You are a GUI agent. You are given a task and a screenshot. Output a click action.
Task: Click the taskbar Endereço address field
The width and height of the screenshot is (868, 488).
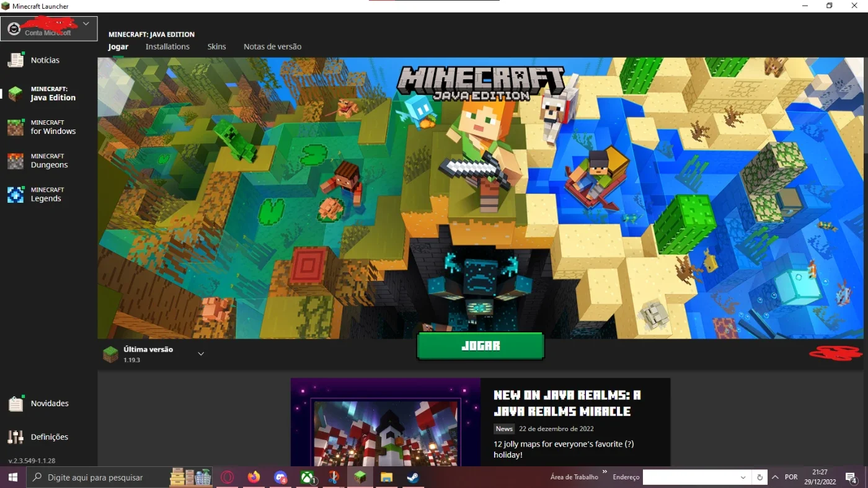[x=690, y=477]
